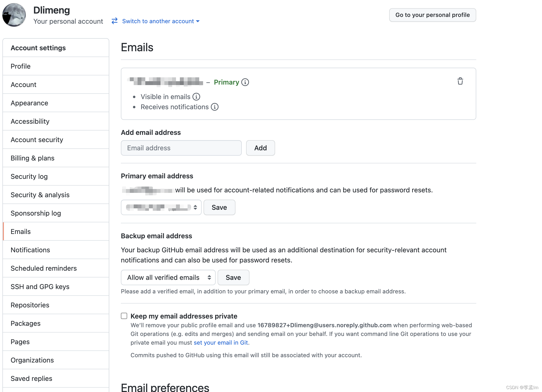Click info icon next to Primary label
The height and width of the screenshot is (392, 542).
(245, 82)
